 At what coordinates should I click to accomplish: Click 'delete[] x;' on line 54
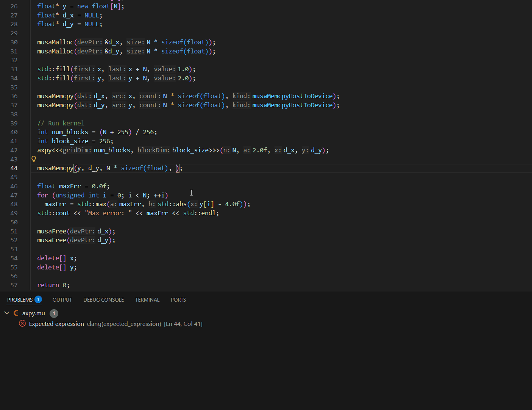pos(57,258)
